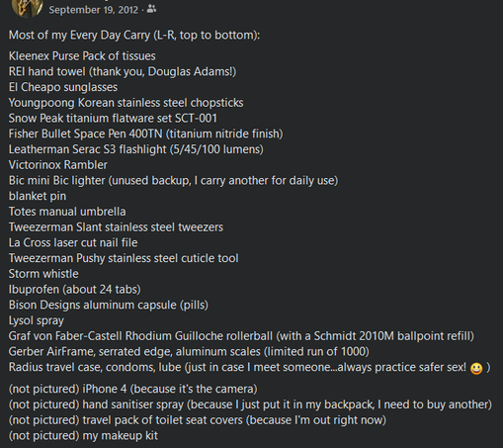
Task: Click the 'El Cheapo sunglasses' text
Action: click(63, 87)
